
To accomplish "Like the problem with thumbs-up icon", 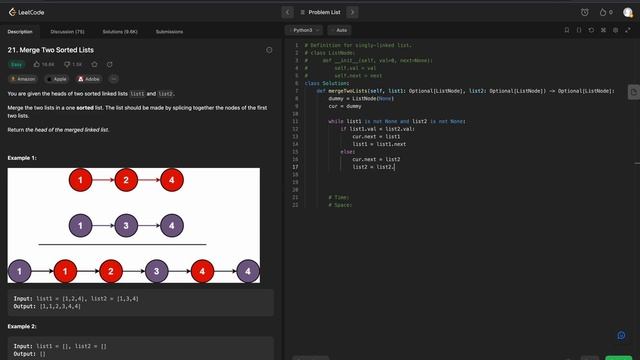I will [37, 64].
